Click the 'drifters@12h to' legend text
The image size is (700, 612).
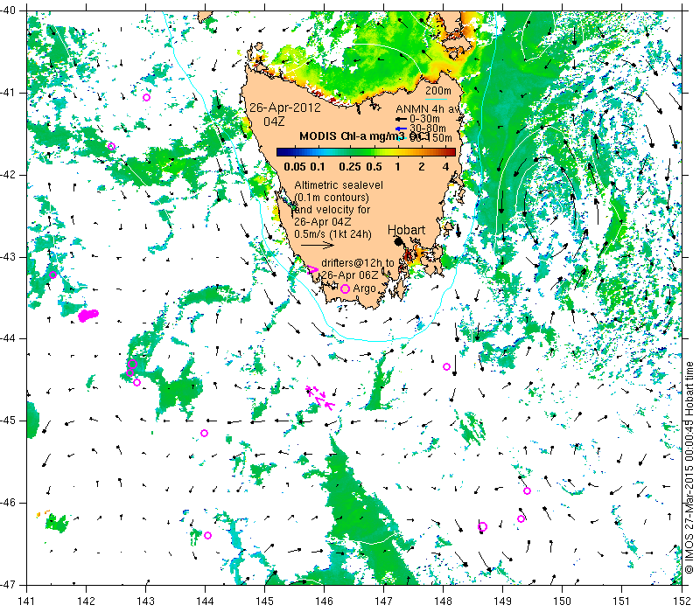point(358,263)
